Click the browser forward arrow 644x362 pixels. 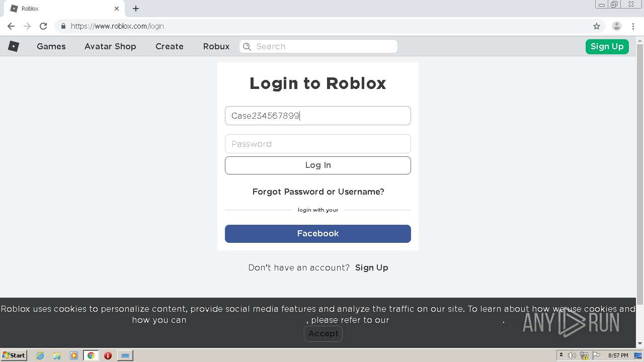point(27,26)
